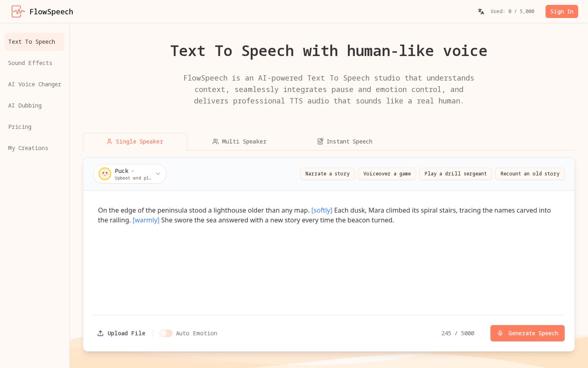
Task: Click the Auto Emotion label
Action: tap(196, 333)
